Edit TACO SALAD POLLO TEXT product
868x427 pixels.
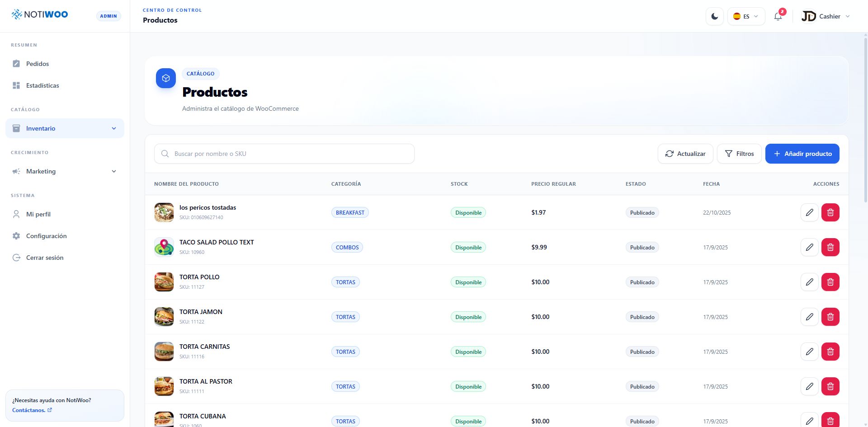[810, 247]
